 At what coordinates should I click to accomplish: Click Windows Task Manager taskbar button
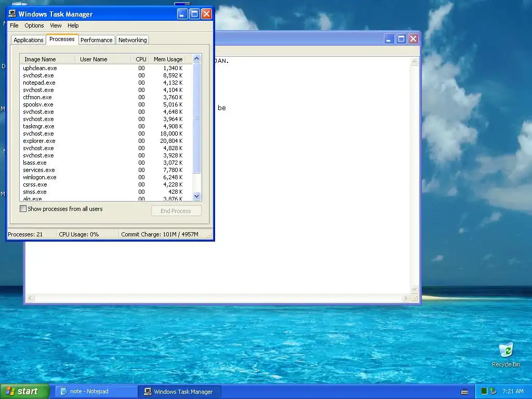[180, 392]
